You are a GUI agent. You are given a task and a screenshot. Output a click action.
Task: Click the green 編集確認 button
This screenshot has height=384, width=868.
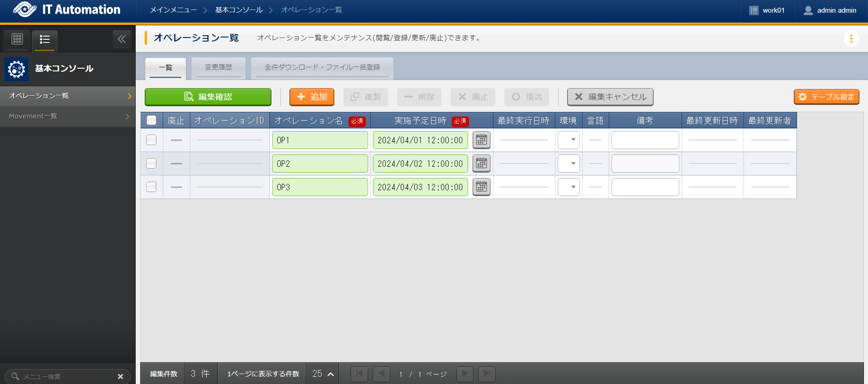208,97
